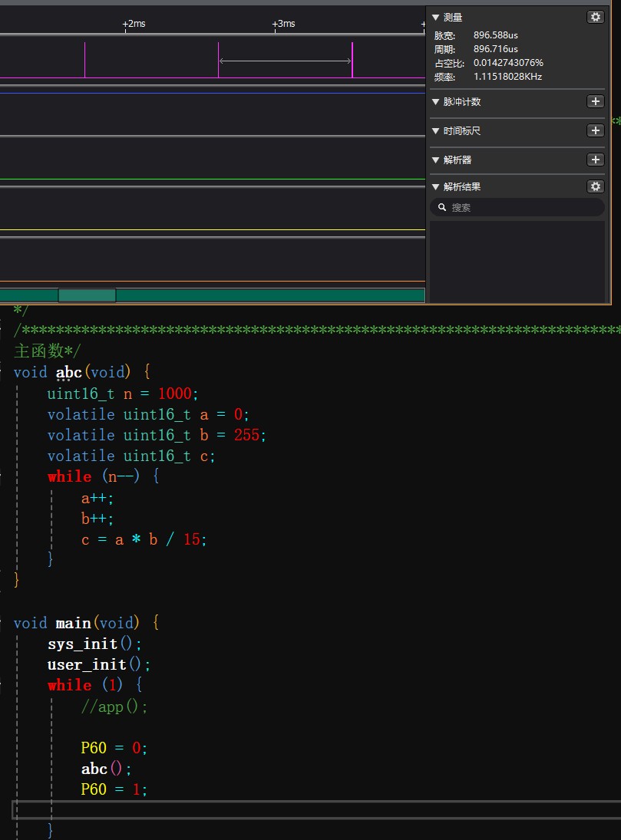Place cursor on the P60 = 0 line

114,748
